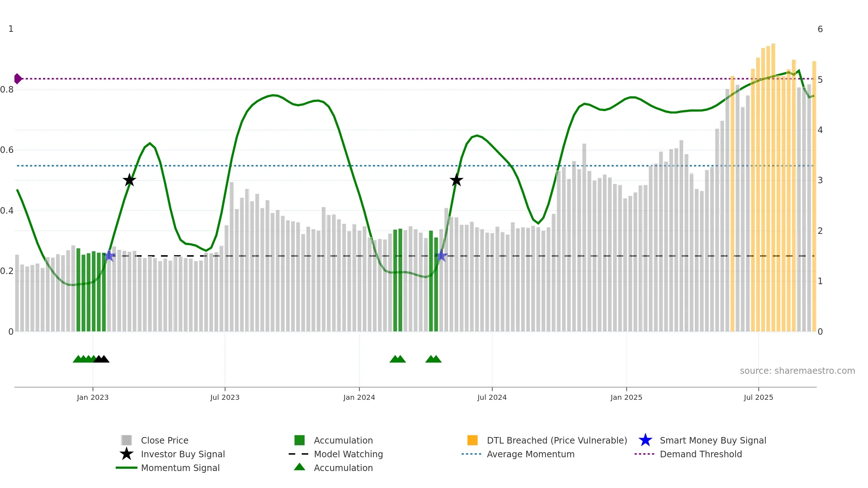Click the DTL Breached orange legend swatch
Image resolution: width=868 pixels, height=488 pixels.
472,440
